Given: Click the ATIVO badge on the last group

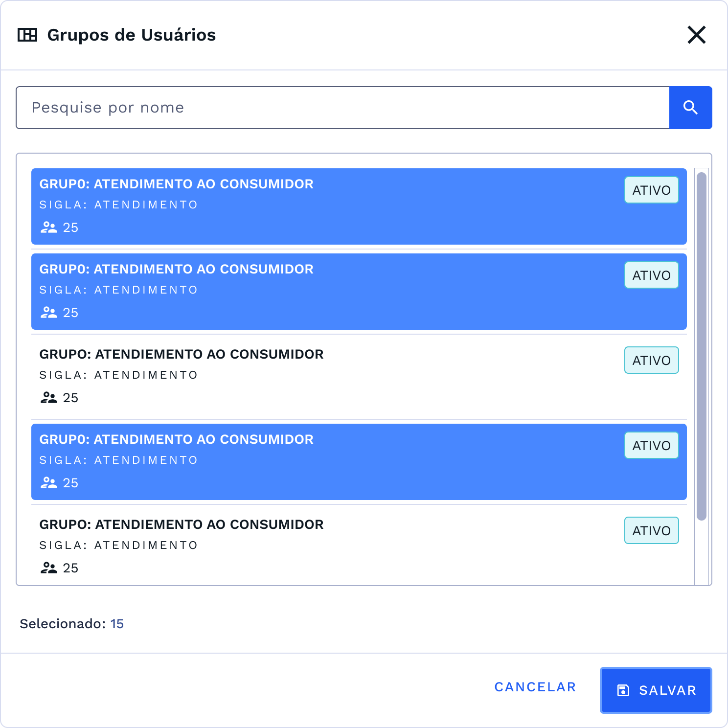Looking at the screenshot, I should [651, 530].
